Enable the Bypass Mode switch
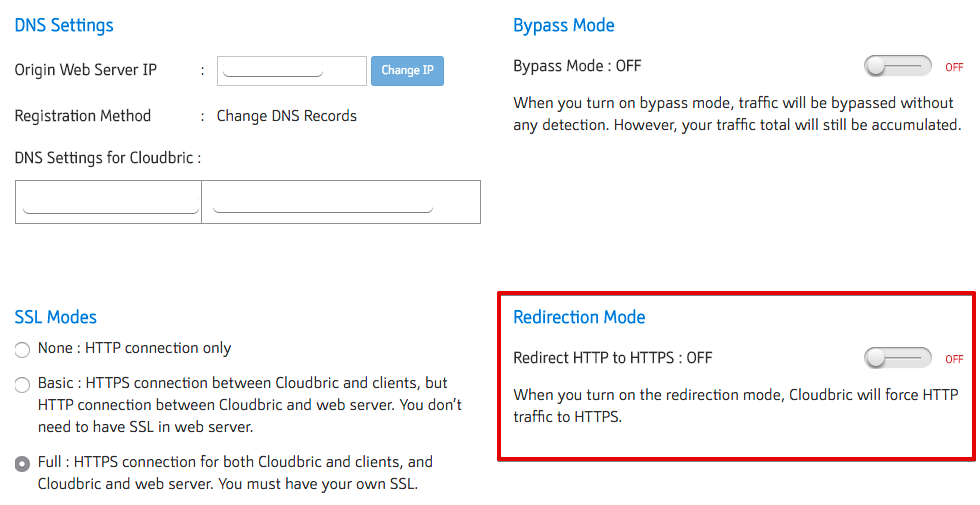980x505 pixels. click(897, 67)
